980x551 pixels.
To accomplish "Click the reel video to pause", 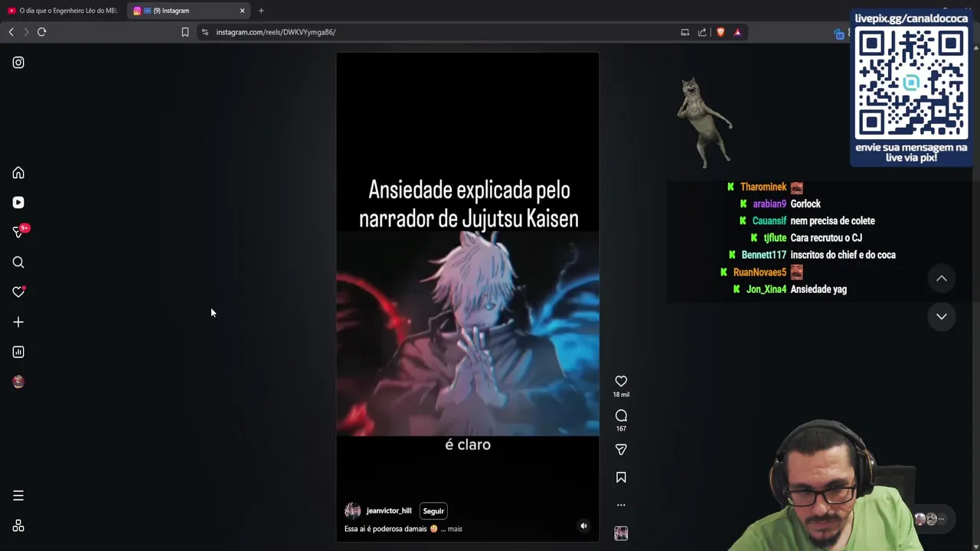I will pyautogui.click(x=468, y=297).
